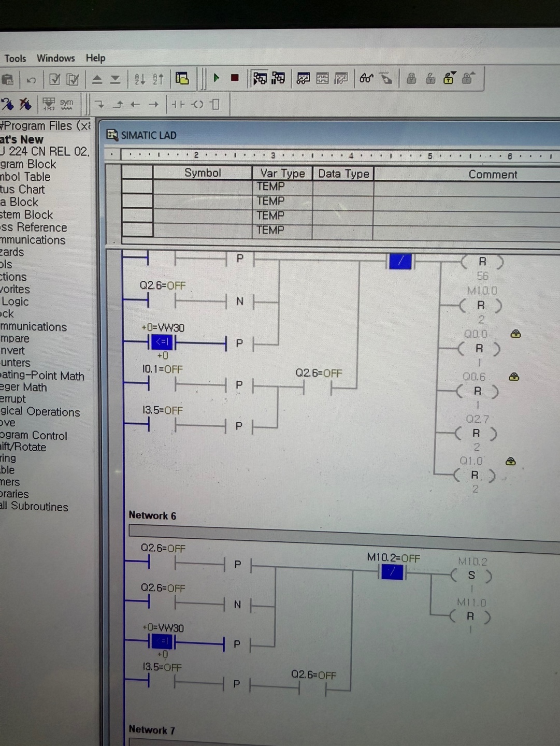Open the Help menu
The image size is (560, 746).
(x=95, y=58)
